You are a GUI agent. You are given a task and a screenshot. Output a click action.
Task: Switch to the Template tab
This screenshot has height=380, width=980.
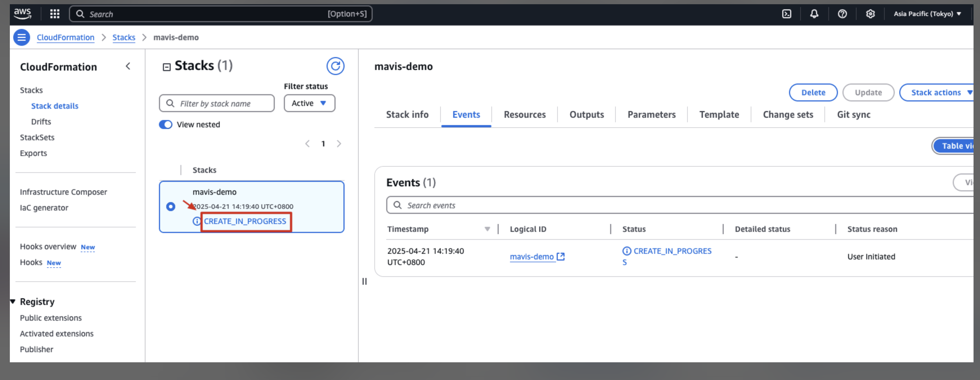(719, 115)
